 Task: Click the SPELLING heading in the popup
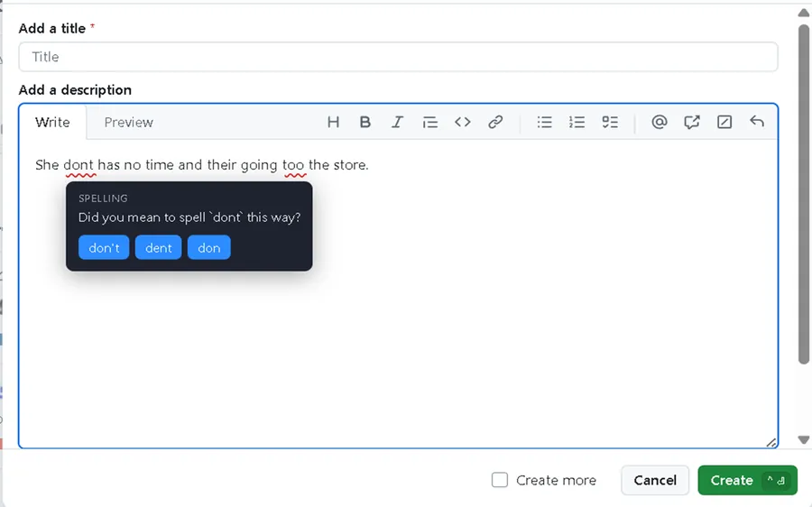(103, 198)
